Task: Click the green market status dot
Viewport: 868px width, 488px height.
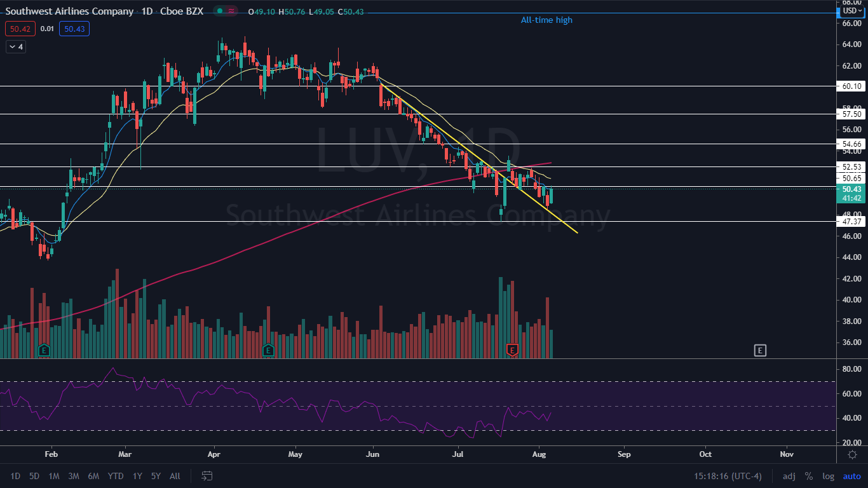Action: (219, 11)
